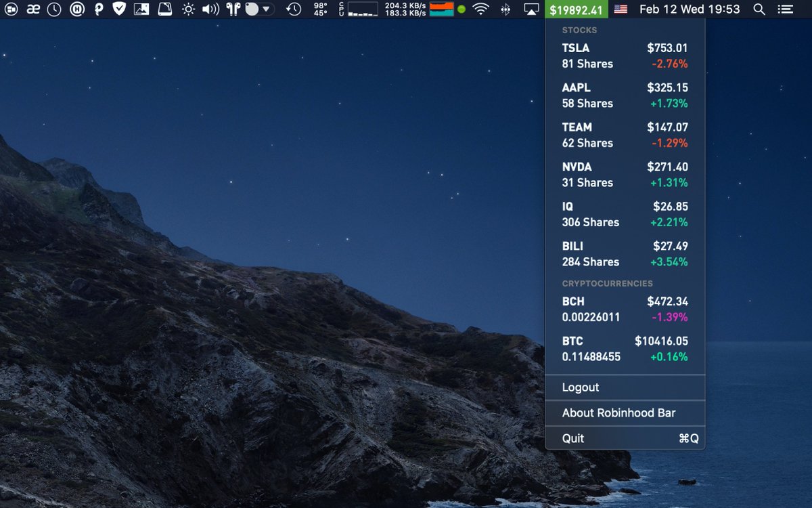Click the $271.40 NVDA price
This screenshot has width=812, height=508.
click(x=667, y=167)
